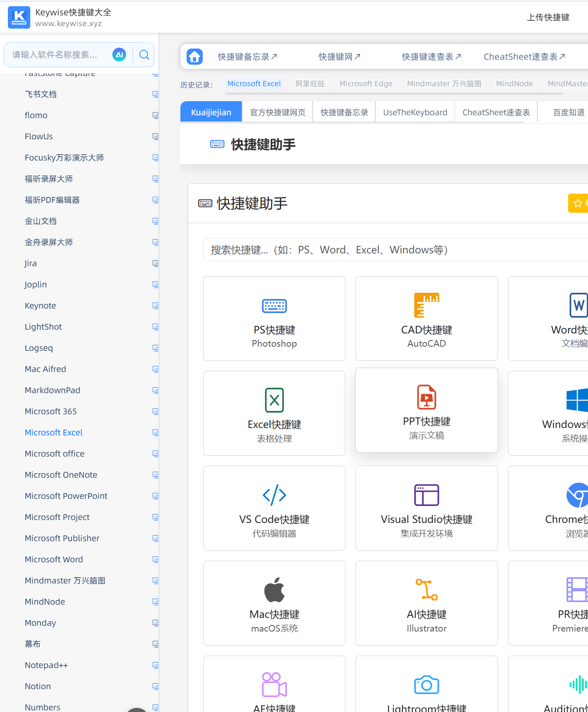Select Microsoft OneNote in sidebar
The height and width of the screenshot is (712, 588).
pyautogui.click(x=61, y=475)
